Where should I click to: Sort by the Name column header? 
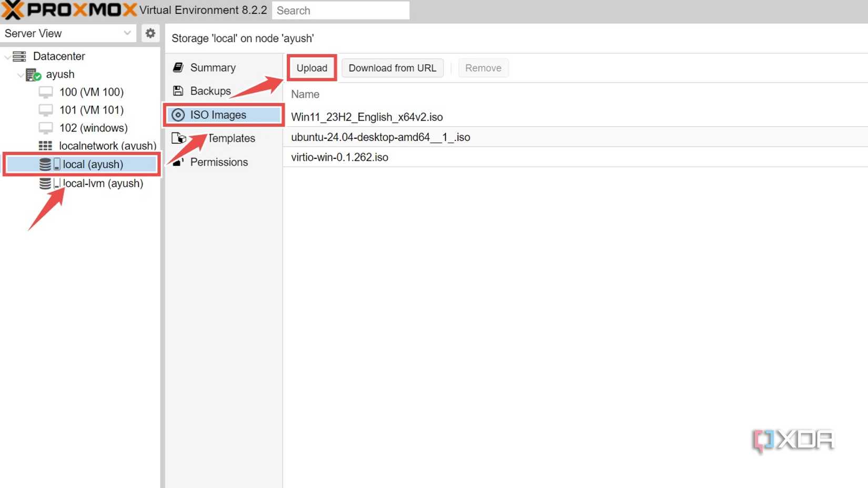tap(305, 94)
